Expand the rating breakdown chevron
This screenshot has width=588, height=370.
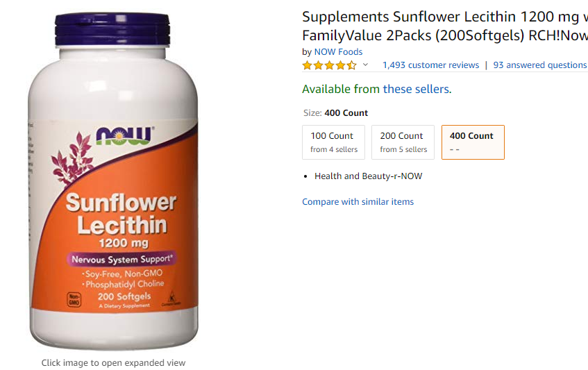[365, 65]
